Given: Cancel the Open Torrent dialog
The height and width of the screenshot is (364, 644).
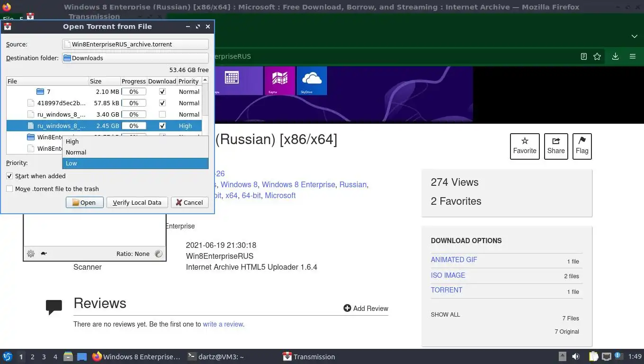Looking at the screenshot, I should pos(189,202).
